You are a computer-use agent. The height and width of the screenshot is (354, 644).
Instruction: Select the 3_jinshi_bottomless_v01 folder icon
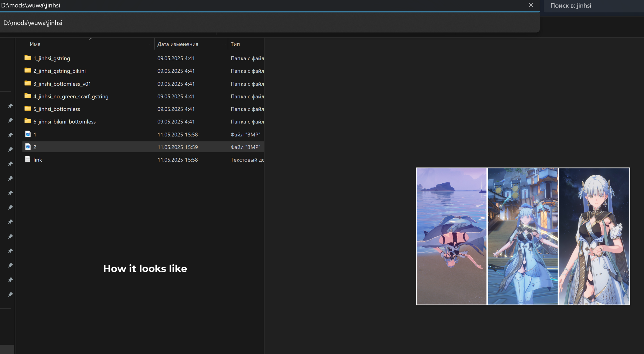[28, 83]
